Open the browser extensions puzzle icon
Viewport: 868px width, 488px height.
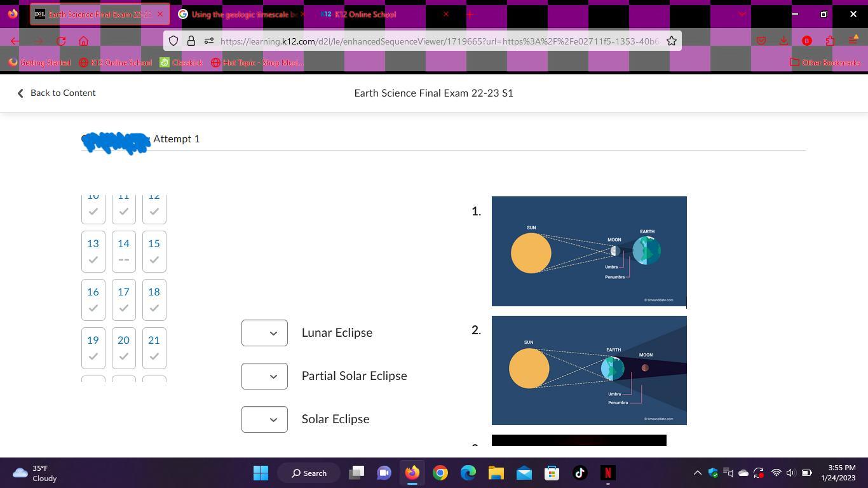coord(830,41)
